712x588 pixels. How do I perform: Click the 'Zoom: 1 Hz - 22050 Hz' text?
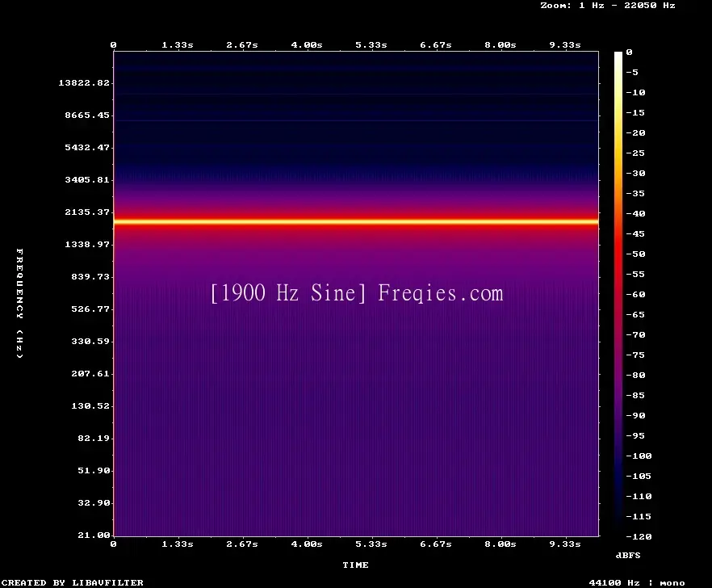[608, 6]
